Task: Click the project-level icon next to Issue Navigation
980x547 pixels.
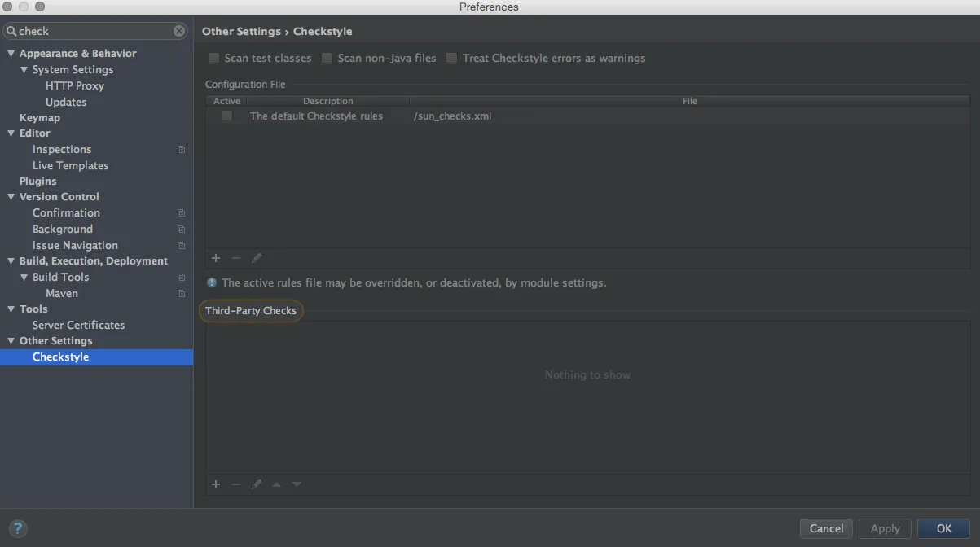Action: tap(181, 246)
